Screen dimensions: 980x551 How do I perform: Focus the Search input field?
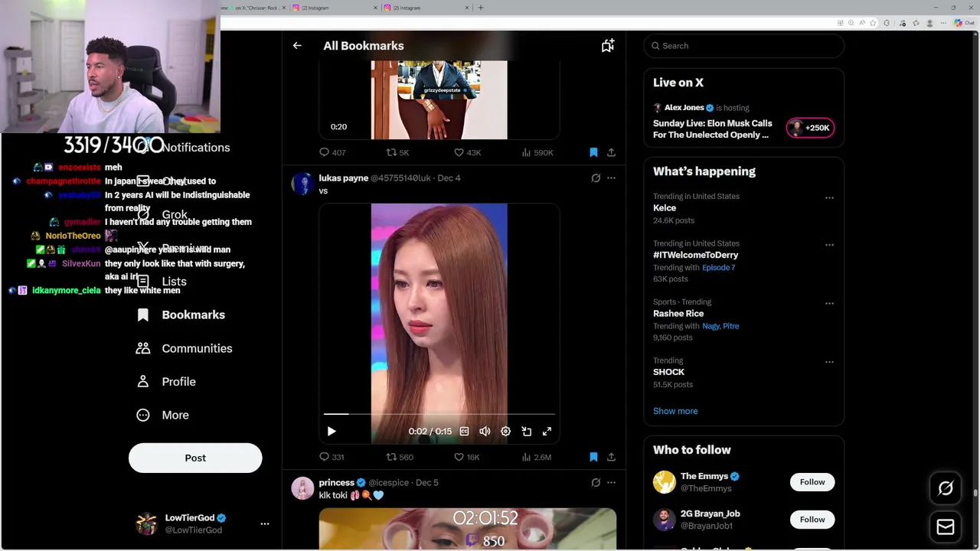[744, 46]
